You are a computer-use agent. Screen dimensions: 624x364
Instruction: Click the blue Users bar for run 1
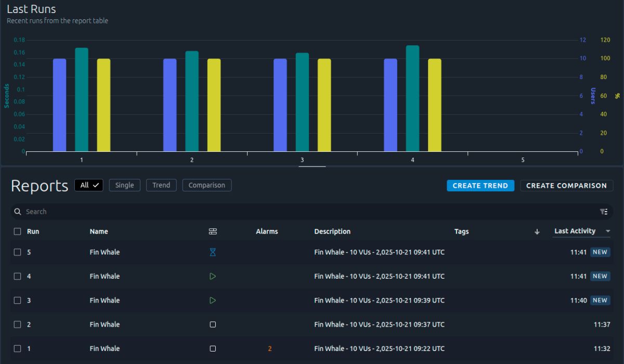(x=59, y=105)
